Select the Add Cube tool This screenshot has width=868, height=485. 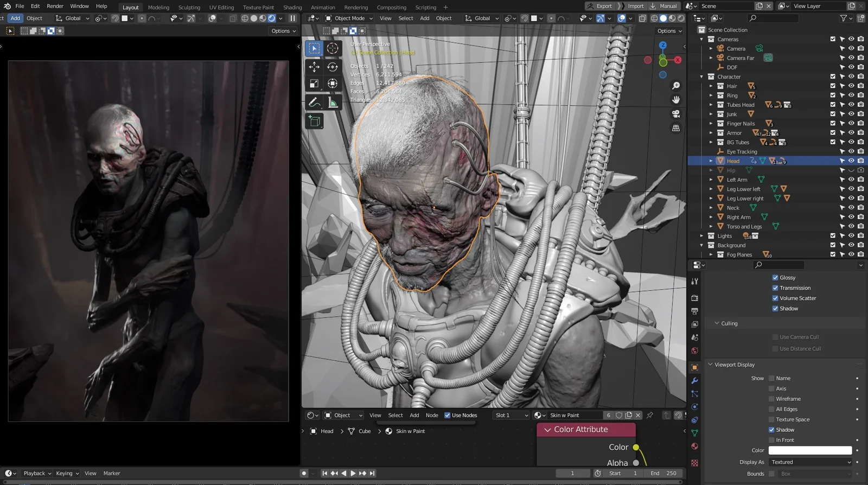[314, 121]
